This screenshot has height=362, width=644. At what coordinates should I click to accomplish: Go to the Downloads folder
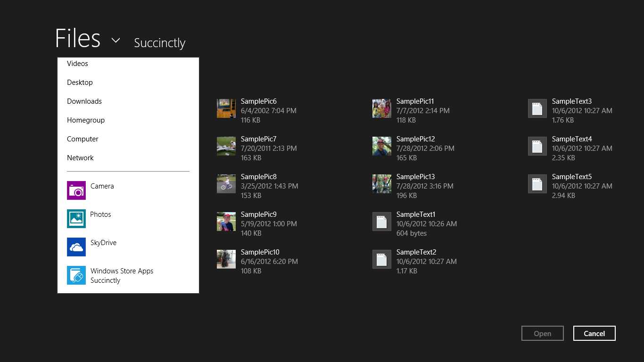point(84,101)
